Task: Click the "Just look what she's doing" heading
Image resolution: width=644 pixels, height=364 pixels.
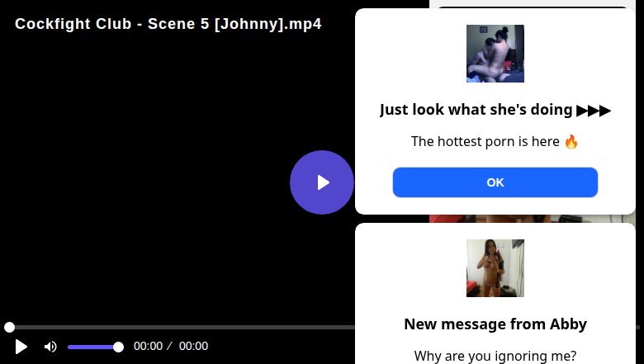Action: click(x=476, y=110)
